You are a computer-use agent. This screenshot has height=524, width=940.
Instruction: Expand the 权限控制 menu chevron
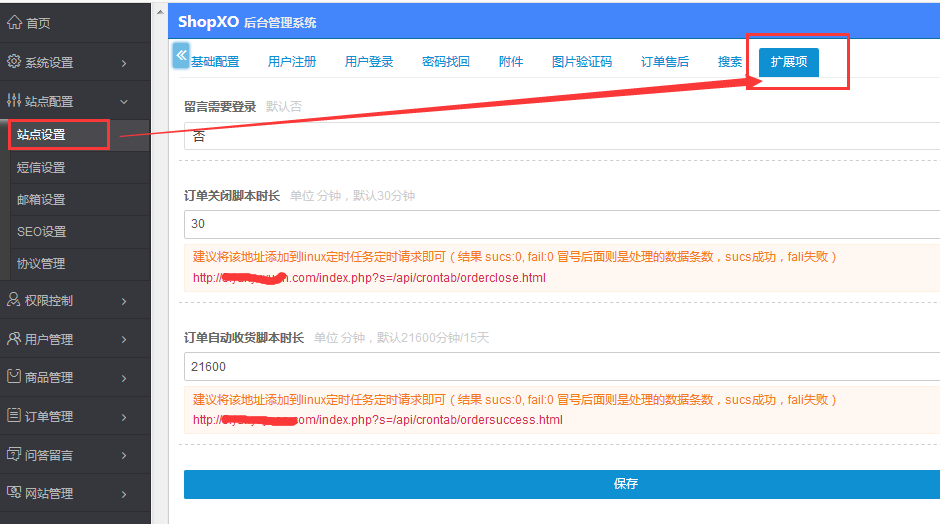coord(124,301)
